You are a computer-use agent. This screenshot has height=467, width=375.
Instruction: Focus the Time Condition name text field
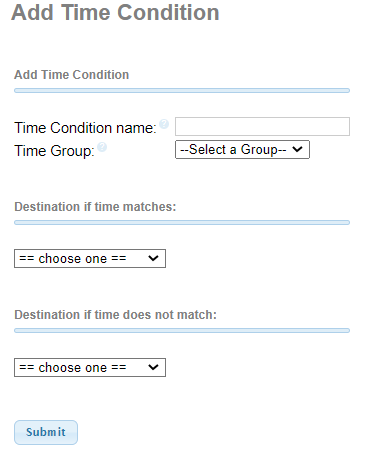point(262,126)
